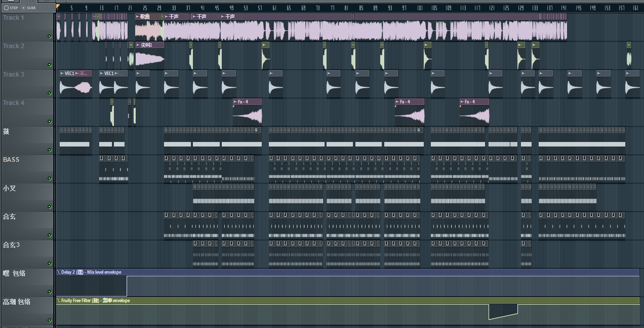644x328 pixels.
Task: Mute the BASS track with its green LED
Action: [49, 178]
